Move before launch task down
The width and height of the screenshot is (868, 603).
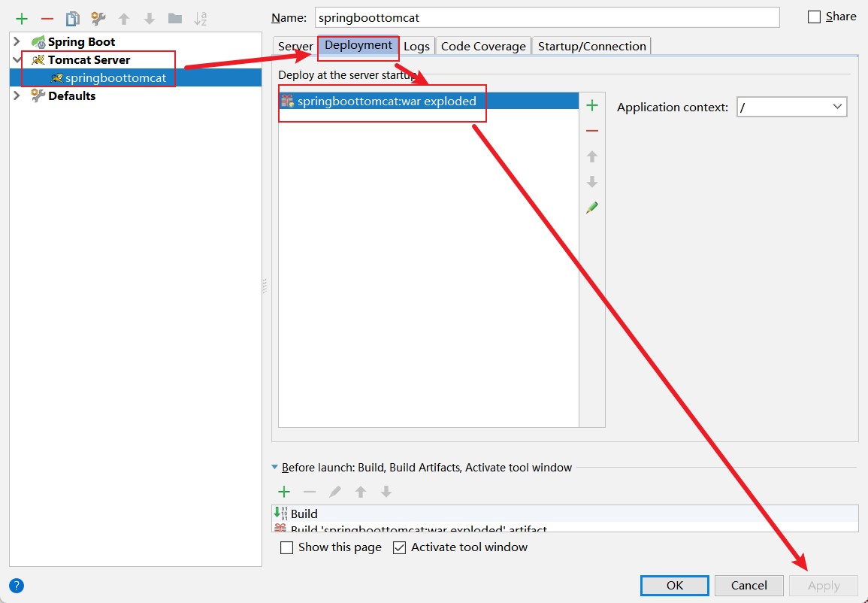(x=386, y=491)
